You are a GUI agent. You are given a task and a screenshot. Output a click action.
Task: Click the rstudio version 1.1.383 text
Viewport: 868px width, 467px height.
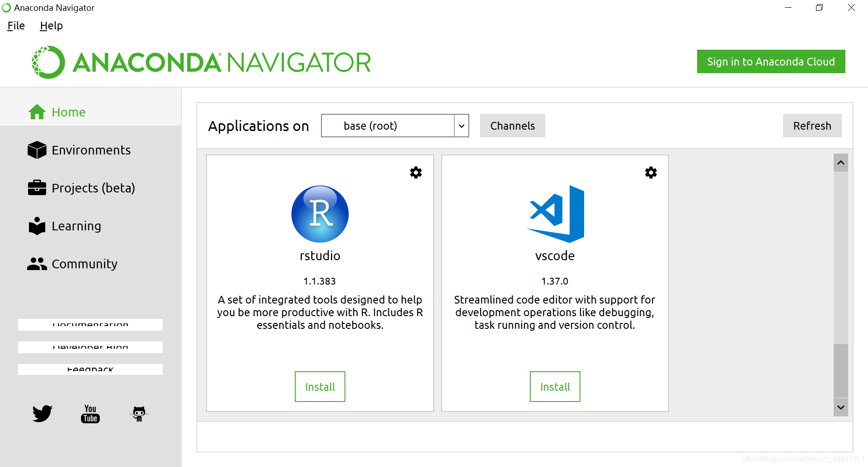click(320, 281)
